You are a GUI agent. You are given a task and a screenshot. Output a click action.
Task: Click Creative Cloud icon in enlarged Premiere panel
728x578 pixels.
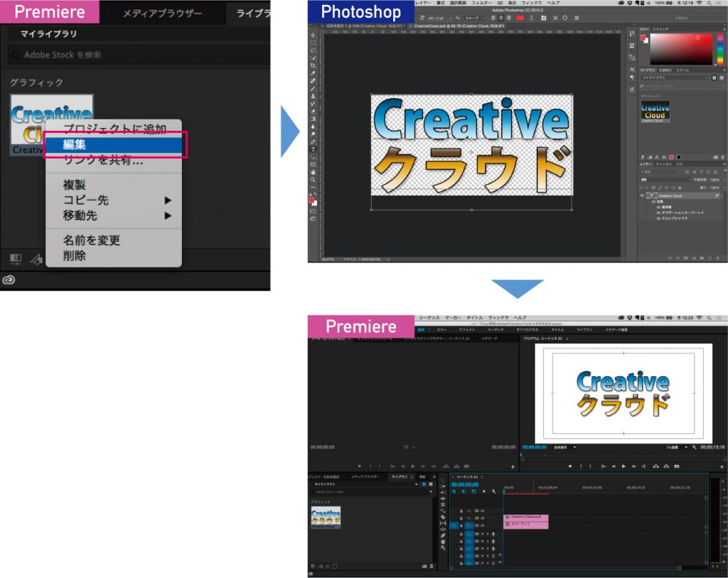[x=9, y=279]
